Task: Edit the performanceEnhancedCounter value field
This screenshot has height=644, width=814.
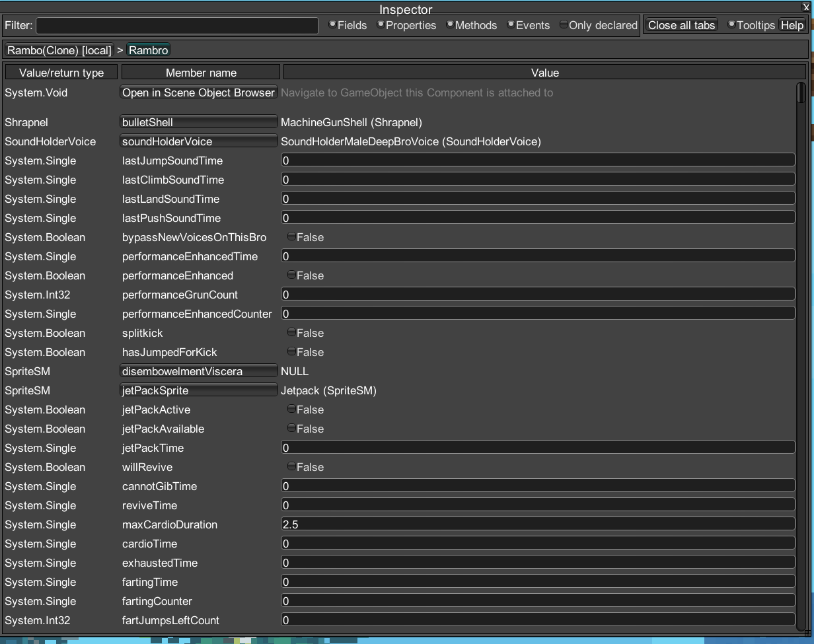Action: 538,313
